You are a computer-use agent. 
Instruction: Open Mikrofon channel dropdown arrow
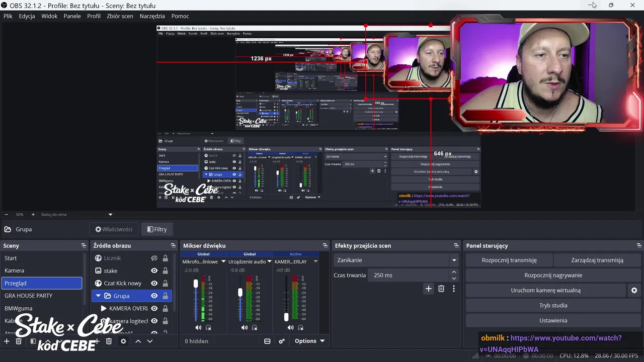(x=223, y=261)
